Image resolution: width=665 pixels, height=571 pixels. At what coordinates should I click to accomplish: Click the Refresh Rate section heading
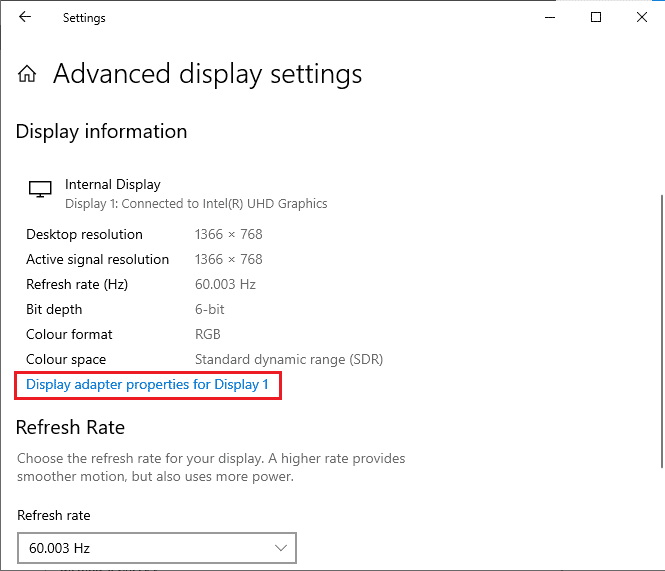[70, 428]
